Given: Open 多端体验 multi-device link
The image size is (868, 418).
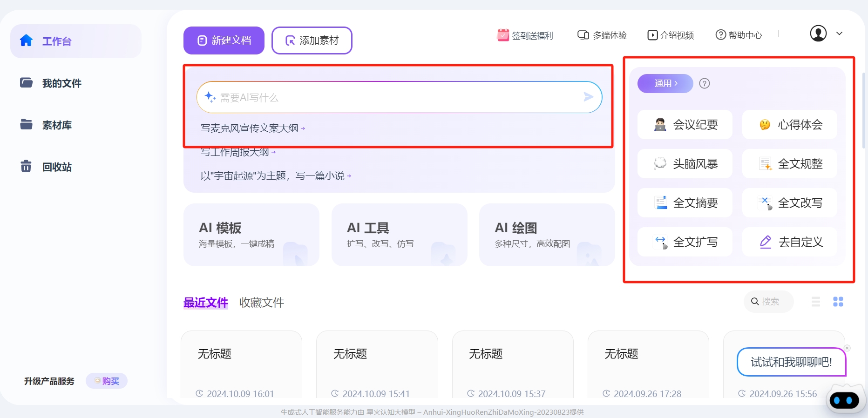Looking at the screenshot, I should (602, 35).
